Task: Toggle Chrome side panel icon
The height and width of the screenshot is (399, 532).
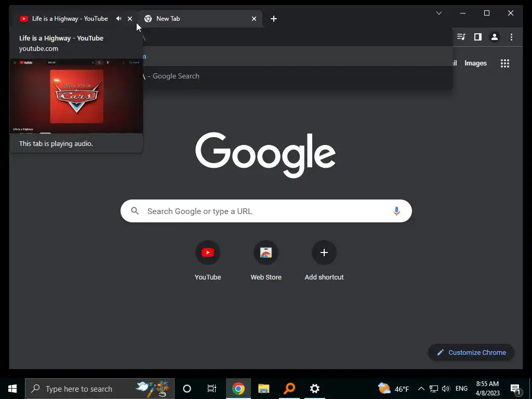Action: tap(478, 37)
